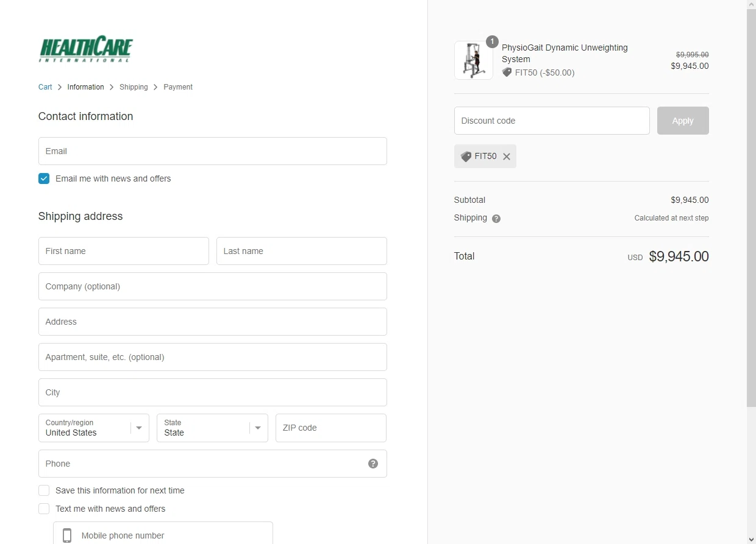The image size is (756, 544).
Task: Click the Shipping address heading
Action: coord(80,216)
